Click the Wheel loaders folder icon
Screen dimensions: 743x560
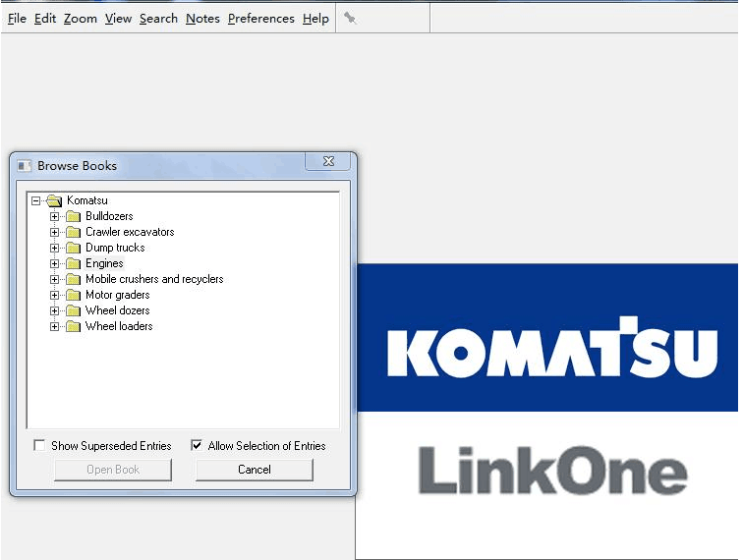coord(73,326)
